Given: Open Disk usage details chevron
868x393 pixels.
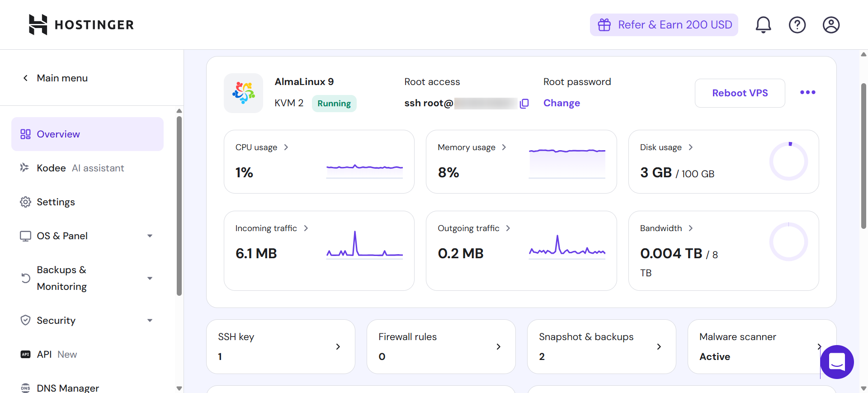Looking at the screenshot, I should [x=690, y=147].
